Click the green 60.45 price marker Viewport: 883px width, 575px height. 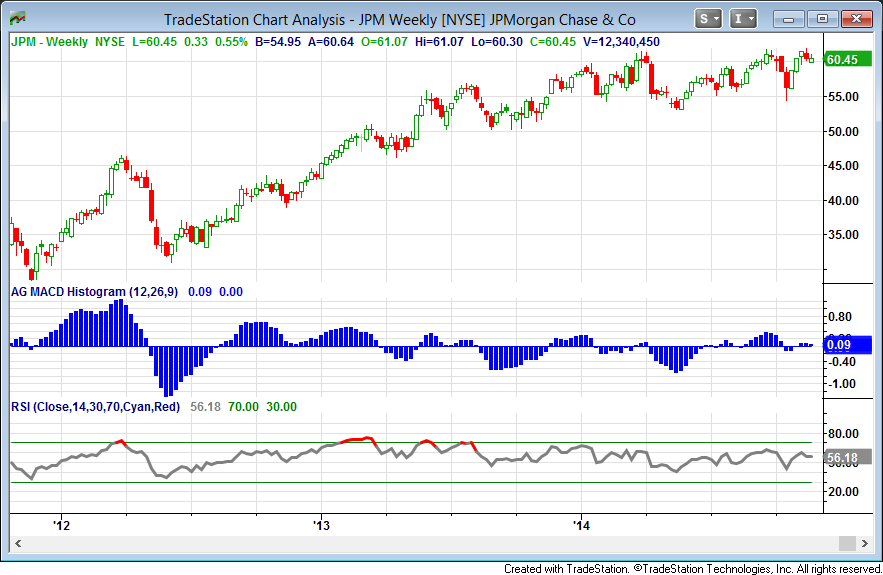tap(847, 60)
